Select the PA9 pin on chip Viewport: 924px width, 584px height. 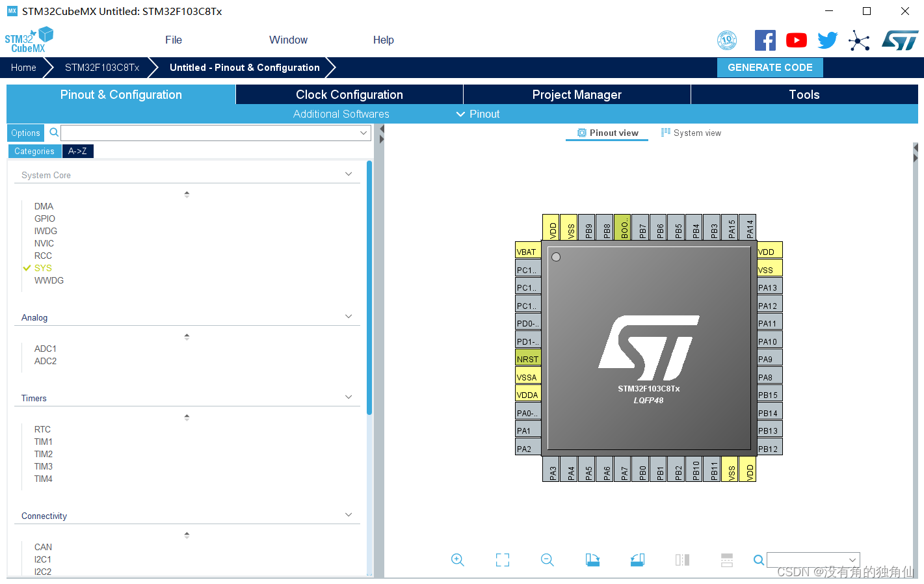pos(770,359)
